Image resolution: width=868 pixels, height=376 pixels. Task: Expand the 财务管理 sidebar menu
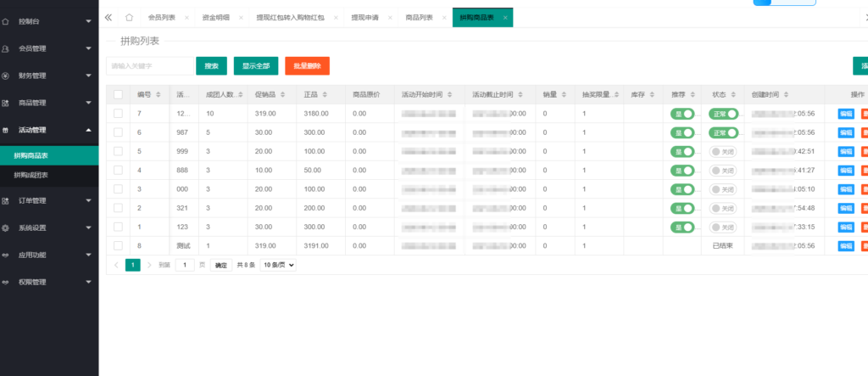88,76
